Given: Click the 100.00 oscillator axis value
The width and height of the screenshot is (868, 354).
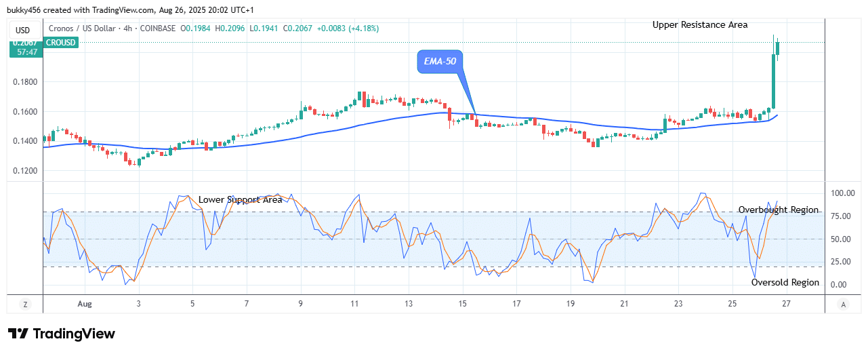Looking at the screenshot, I should 842,193.
